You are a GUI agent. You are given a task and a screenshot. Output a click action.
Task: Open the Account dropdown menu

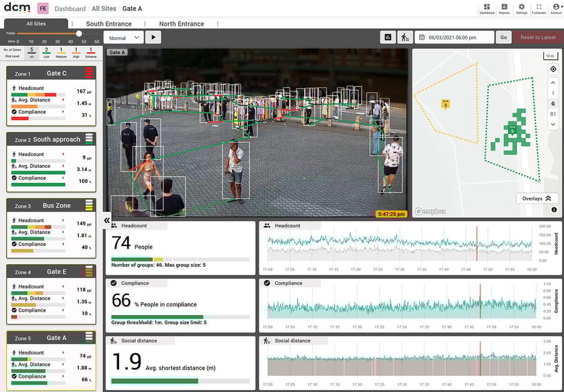point(556,8)
